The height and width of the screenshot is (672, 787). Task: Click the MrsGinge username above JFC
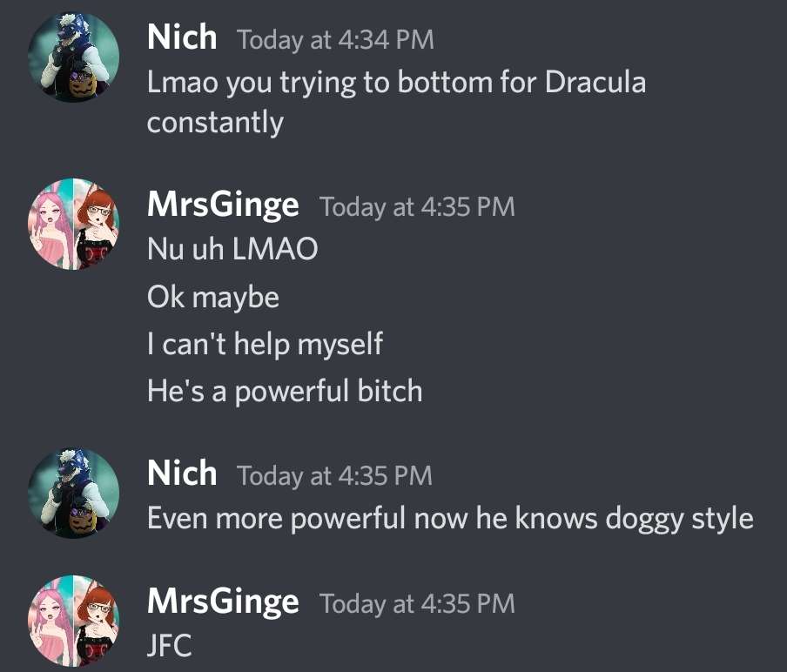pyautogui.click(x=223, y=601)
